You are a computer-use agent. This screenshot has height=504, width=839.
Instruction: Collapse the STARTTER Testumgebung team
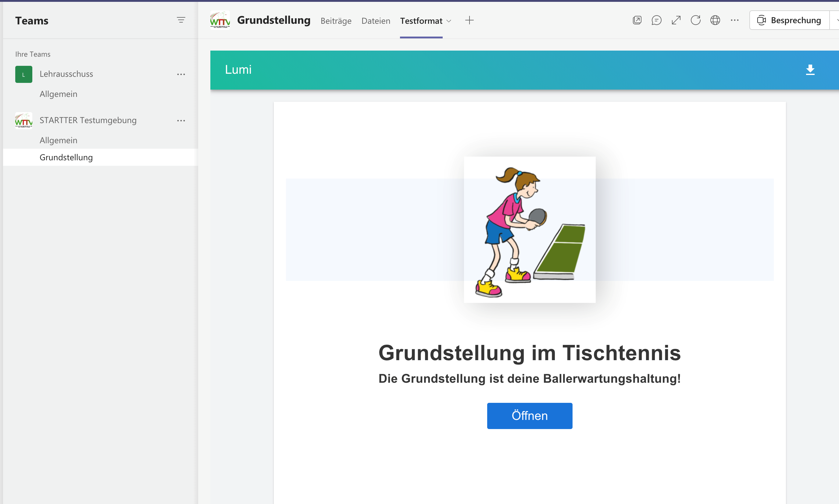[x=88, y=120]
